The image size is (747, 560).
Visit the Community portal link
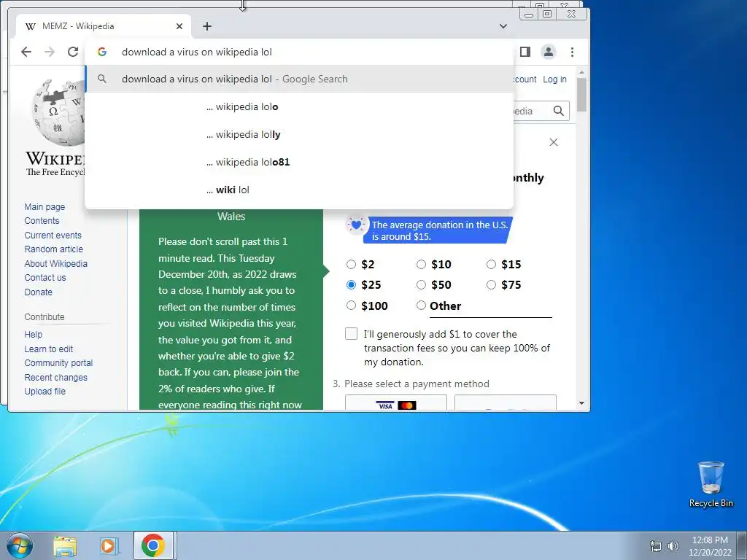(x=58, y=363)
